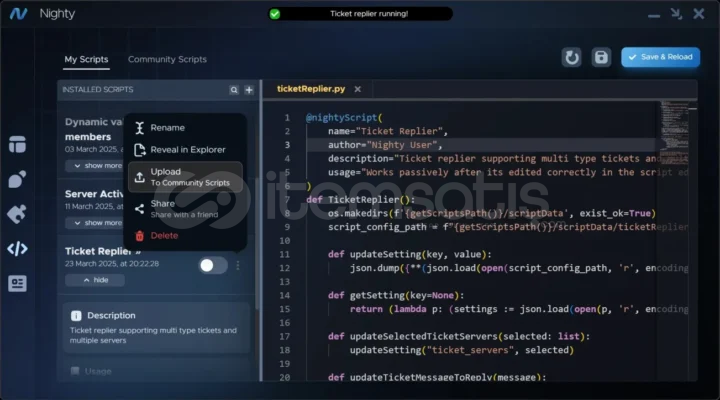Click the 23 March 2025 timestamp
Screen dimensions: 720x400
(112, 264)
